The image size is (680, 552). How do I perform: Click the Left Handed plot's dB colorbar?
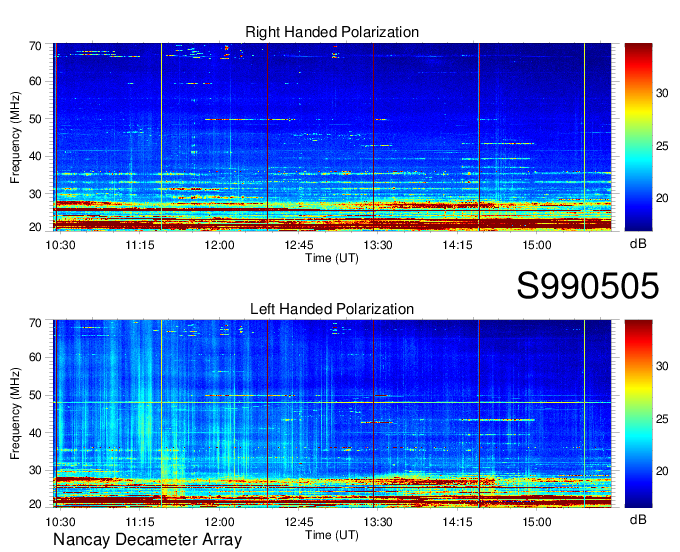[x=638, y=414]
